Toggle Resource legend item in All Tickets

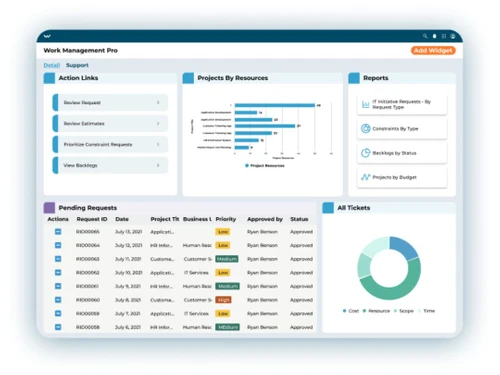point(376,311)
